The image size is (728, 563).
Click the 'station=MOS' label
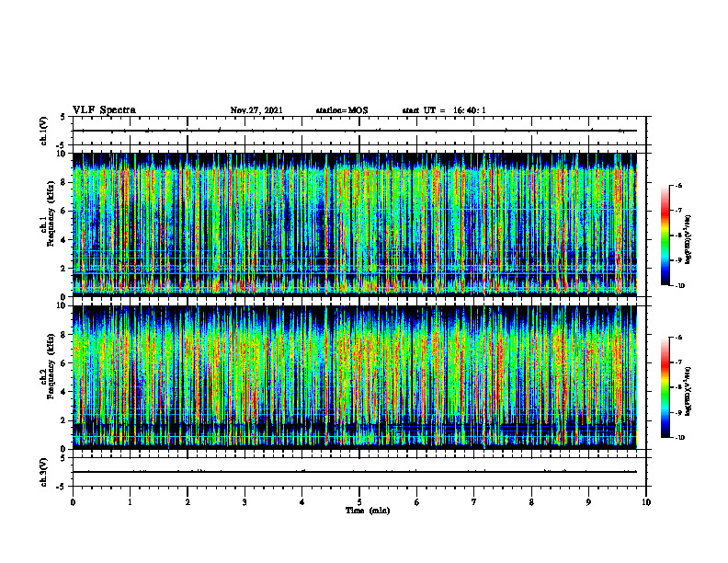342,110
